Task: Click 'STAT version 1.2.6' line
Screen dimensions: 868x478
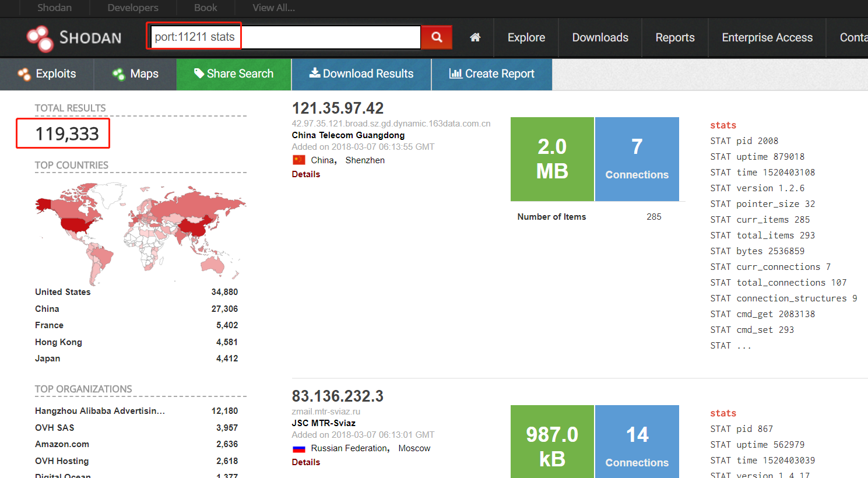Action: [x=757, y=188]
